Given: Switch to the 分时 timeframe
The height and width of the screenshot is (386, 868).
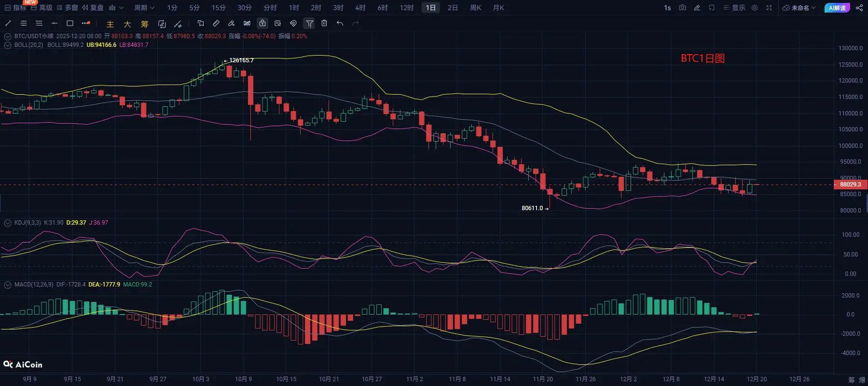Looking at the screenshot, I should coord(270,8).
